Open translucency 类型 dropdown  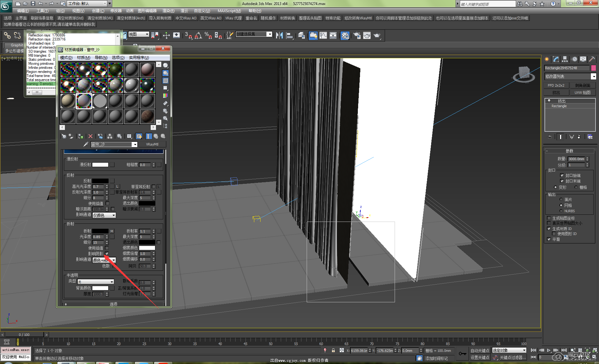click(x=95, y=282)
